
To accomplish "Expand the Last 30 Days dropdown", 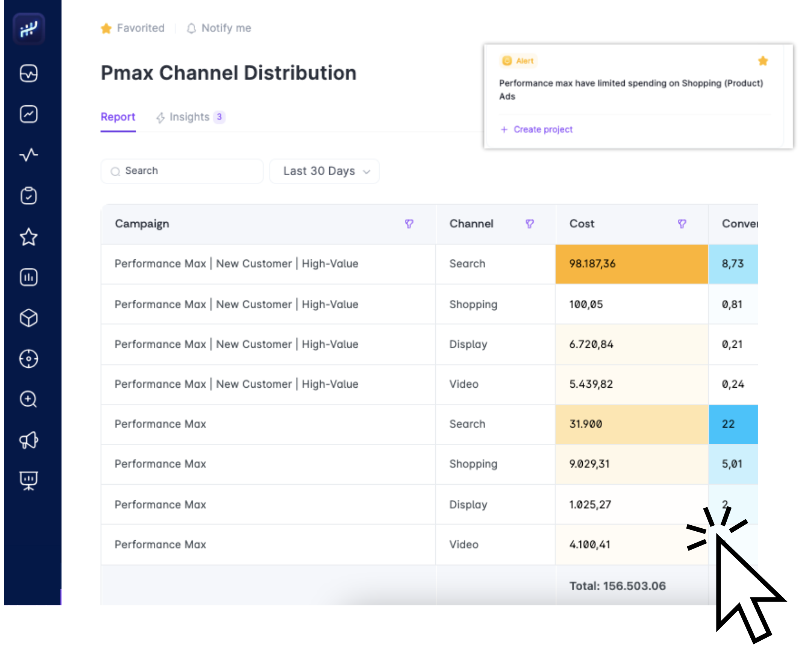I will 324,171.
